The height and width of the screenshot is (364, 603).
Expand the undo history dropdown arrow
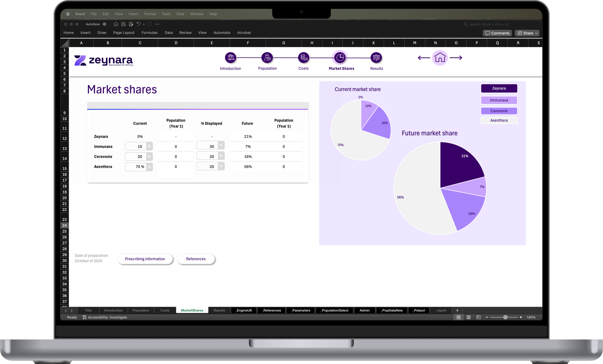144,24
